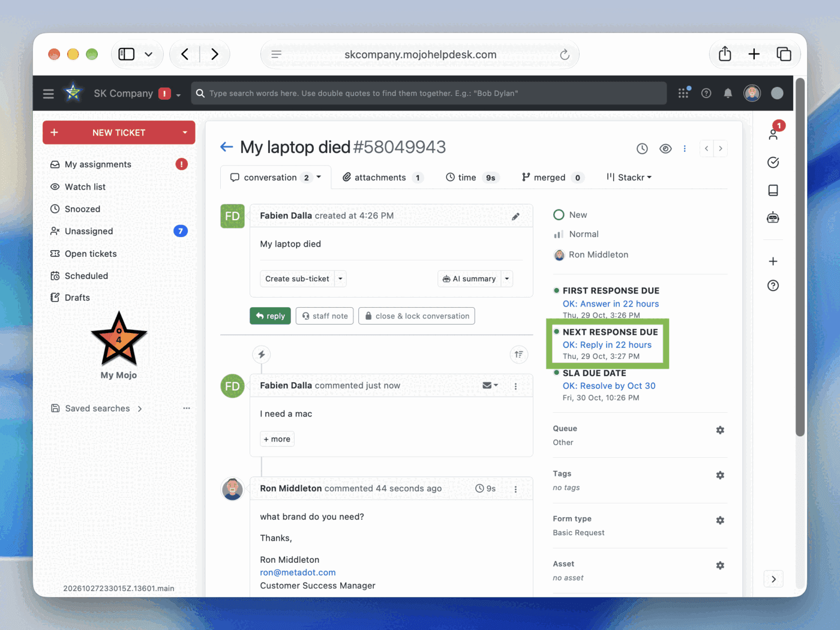840x630 pixels.
Task: Click the lightning bolt quick actions icon
Action: pos(262,355)
